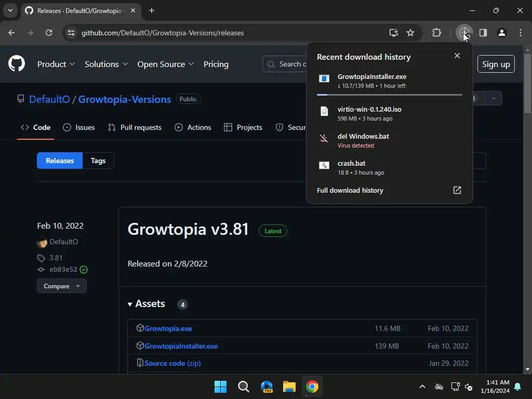This screenshot has width=532, height=399.
Task: Click the blocked download icon for del Windows.bat
Action: coord(324,138)
